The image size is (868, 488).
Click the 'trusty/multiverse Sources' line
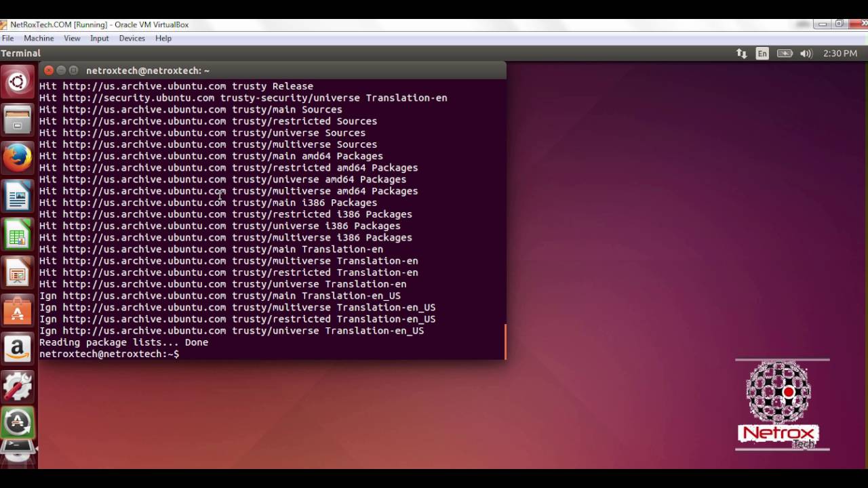click(x=208, y=144)
